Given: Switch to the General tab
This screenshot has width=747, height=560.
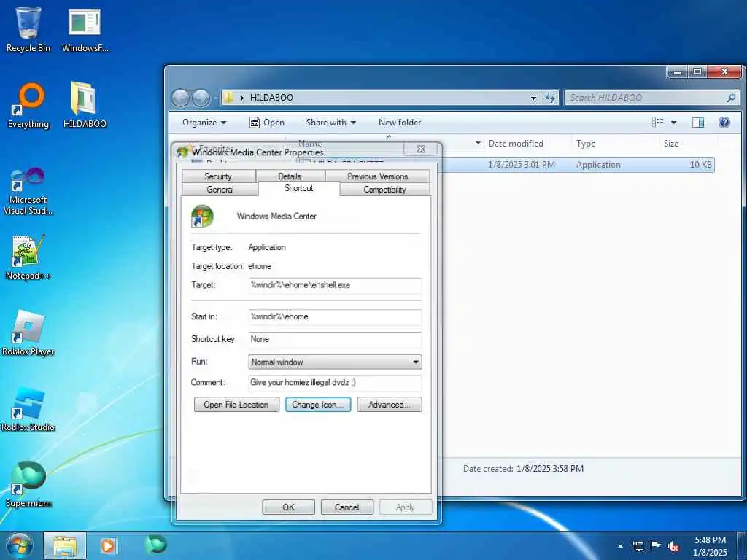Looking at the screenshot, I should (x=220, y=189).
